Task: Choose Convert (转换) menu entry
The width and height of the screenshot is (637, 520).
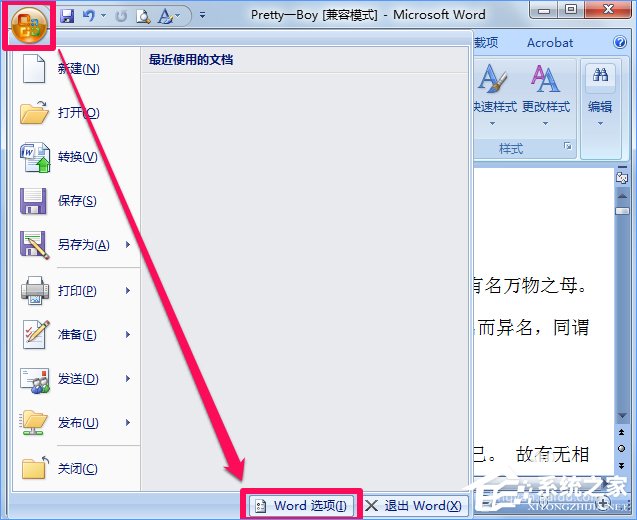Action: point(76,157)
